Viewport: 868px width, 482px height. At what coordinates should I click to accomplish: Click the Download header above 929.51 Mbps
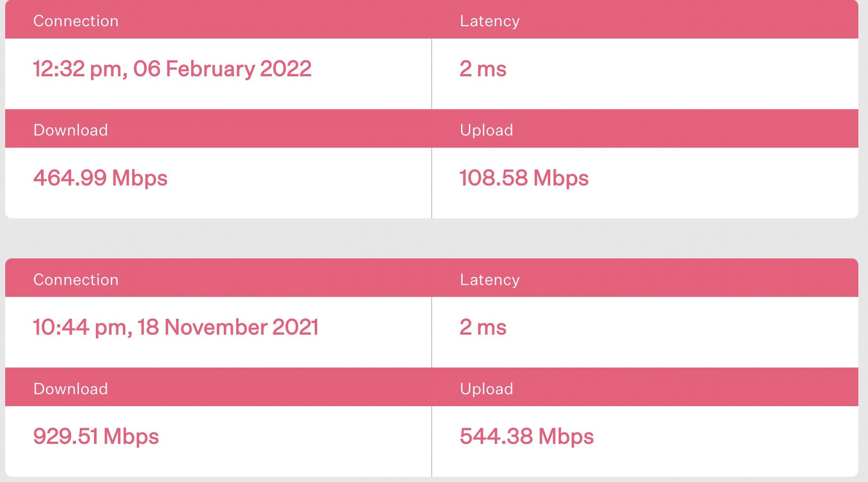pyautogui.click(x=70, y=389)
